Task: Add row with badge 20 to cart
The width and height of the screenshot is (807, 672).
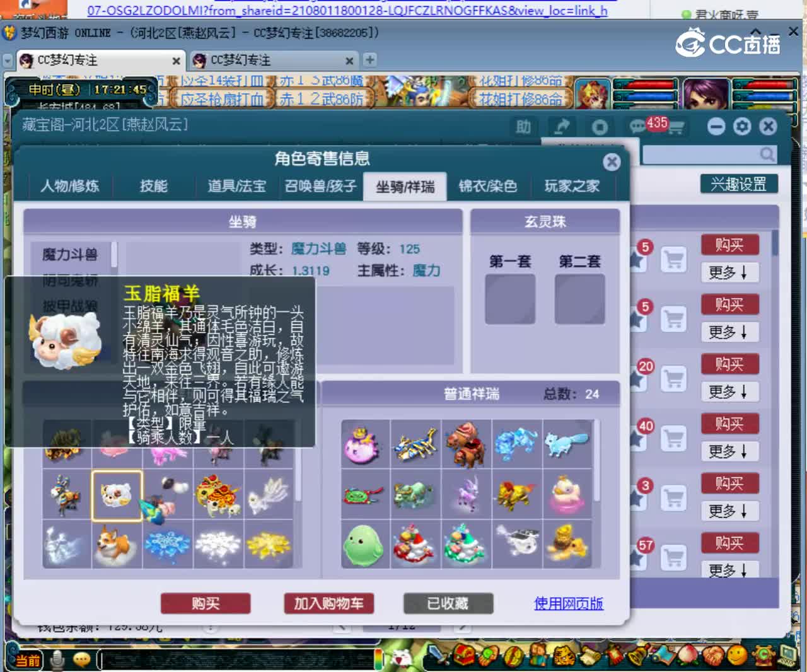Action: click(673, 378)
